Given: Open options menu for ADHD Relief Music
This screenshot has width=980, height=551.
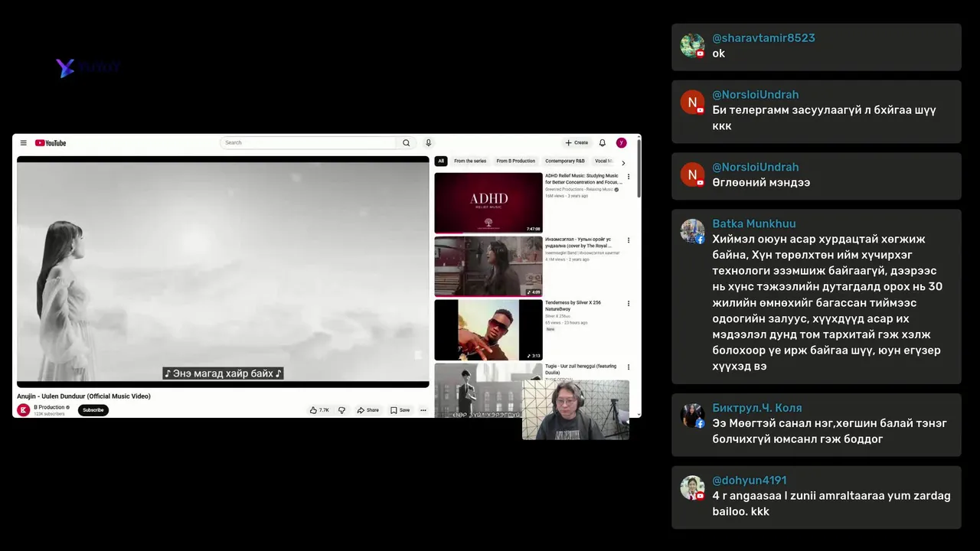Looking at the screenshot, I should pos(629,177).
